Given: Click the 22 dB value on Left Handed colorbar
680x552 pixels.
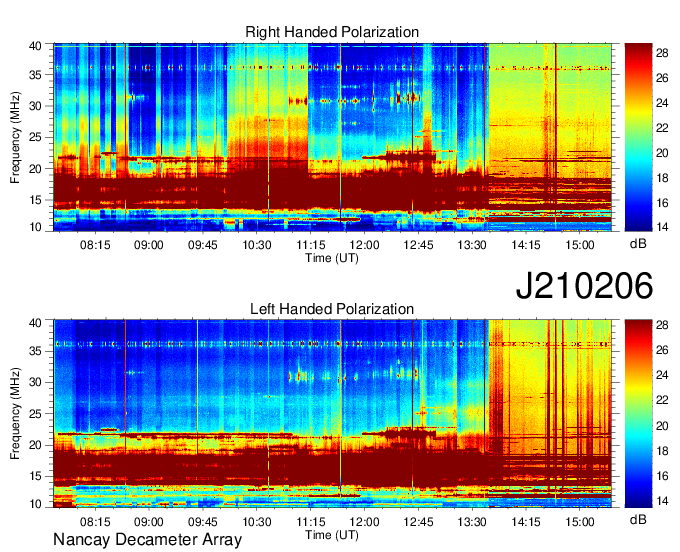Looking at the screenshot, I should 662,400.
